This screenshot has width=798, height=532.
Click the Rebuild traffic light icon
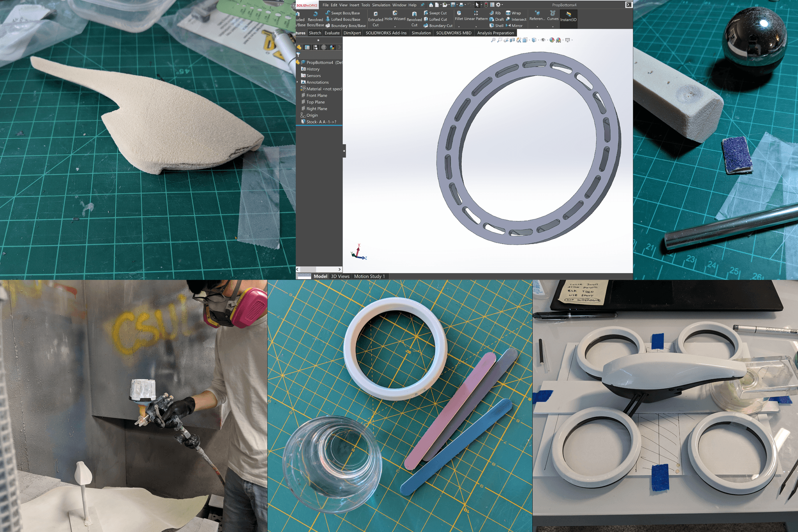pos(486,5)
